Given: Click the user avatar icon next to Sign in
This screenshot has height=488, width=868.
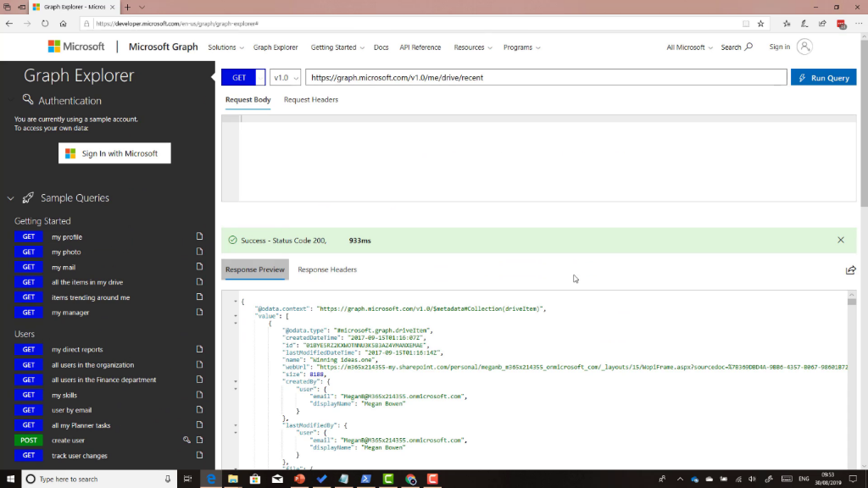Looking at the screenshot, I should [805, 47].
